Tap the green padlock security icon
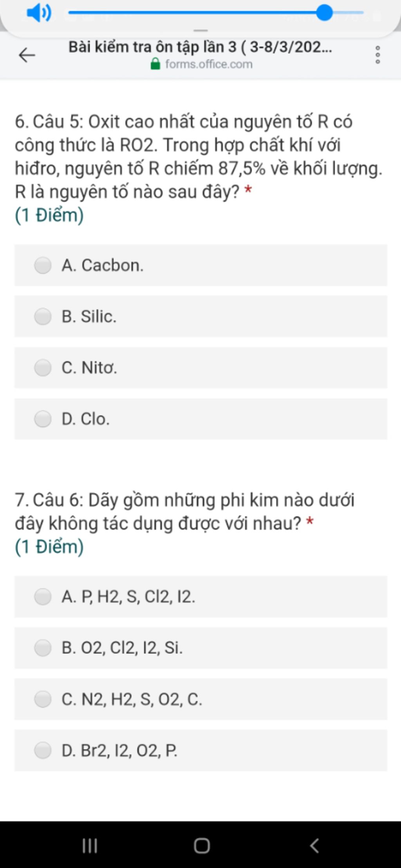The image size is (401, 868). (x=155, y=64)
